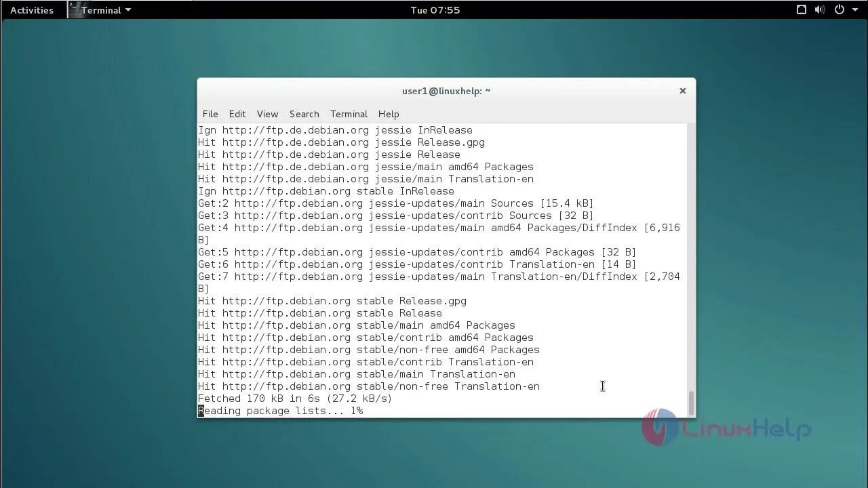Click the volume speaker icon
The width and height of the screenshot is (868, 488).
point(819,9)
